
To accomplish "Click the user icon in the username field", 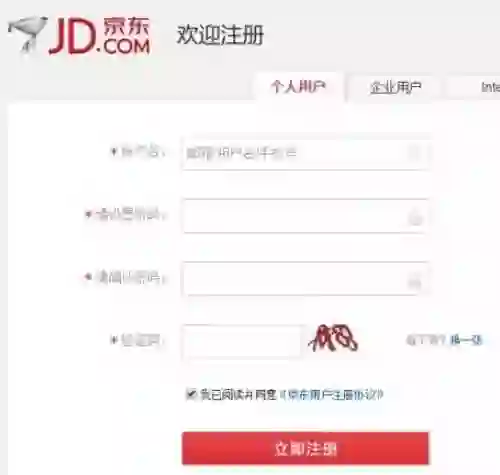I will pyautogui.click(x=415, y=154).
